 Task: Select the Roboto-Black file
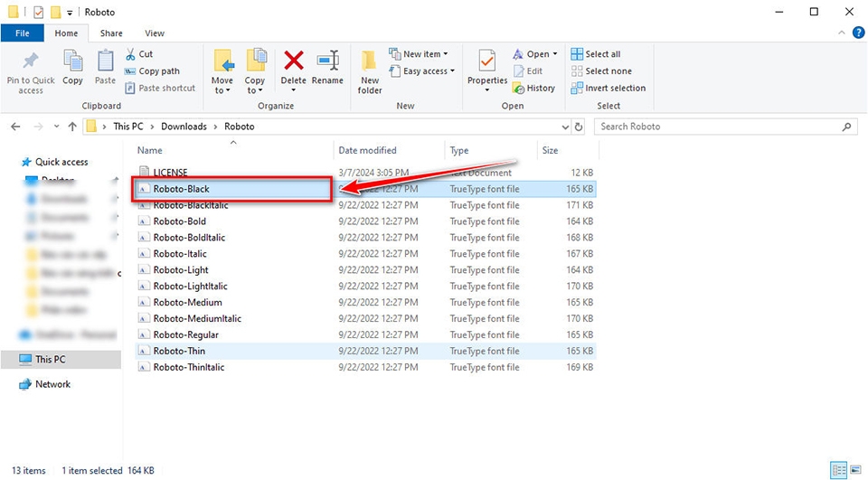tap(365, 189)
